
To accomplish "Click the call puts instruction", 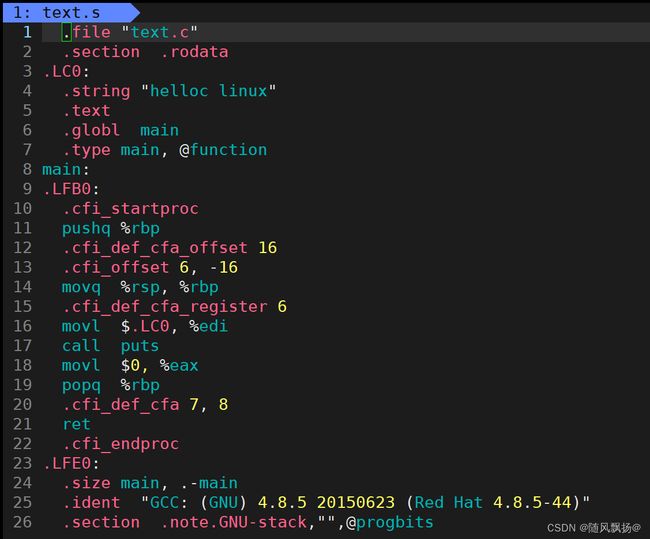I will [x=110, y=346].
